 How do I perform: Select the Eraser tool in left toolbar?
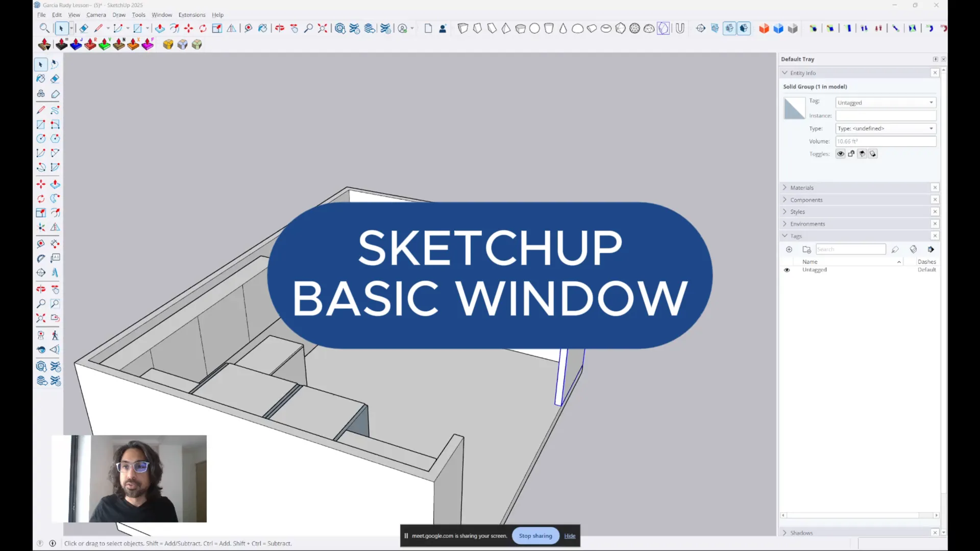click(55, 79)
